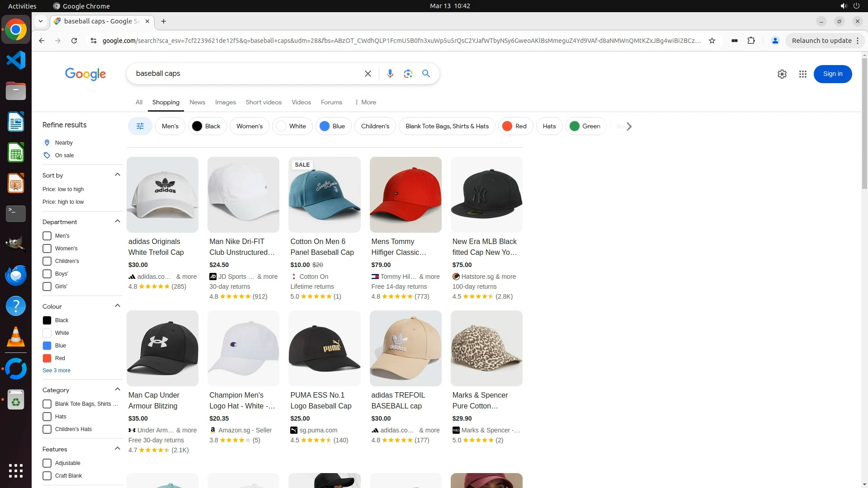Open the filter options chip icon

140,127
